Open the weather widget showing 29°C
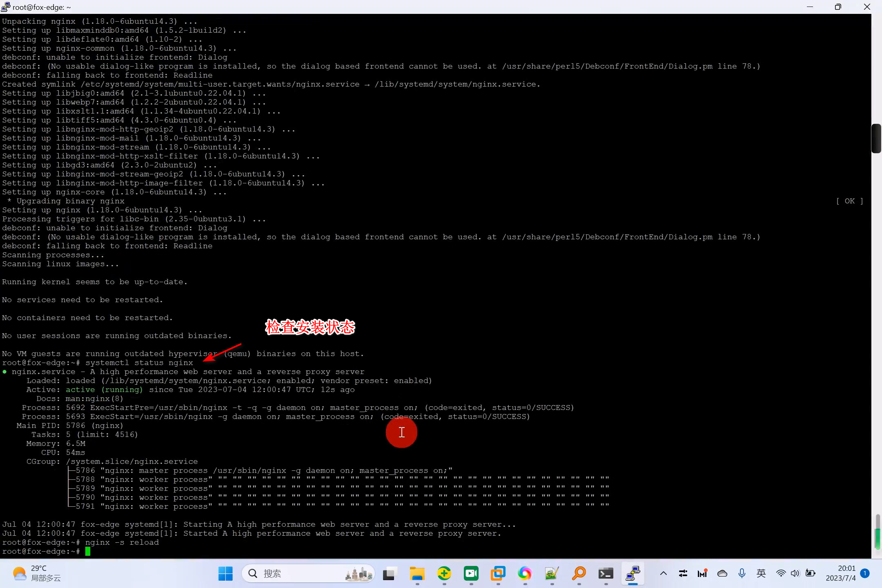The image size is (882, 588). [37, 573]
